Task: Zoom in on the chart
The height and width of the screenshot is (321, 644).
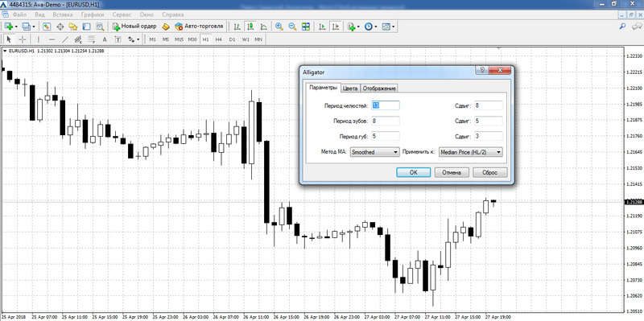Action: click(279, 27)
